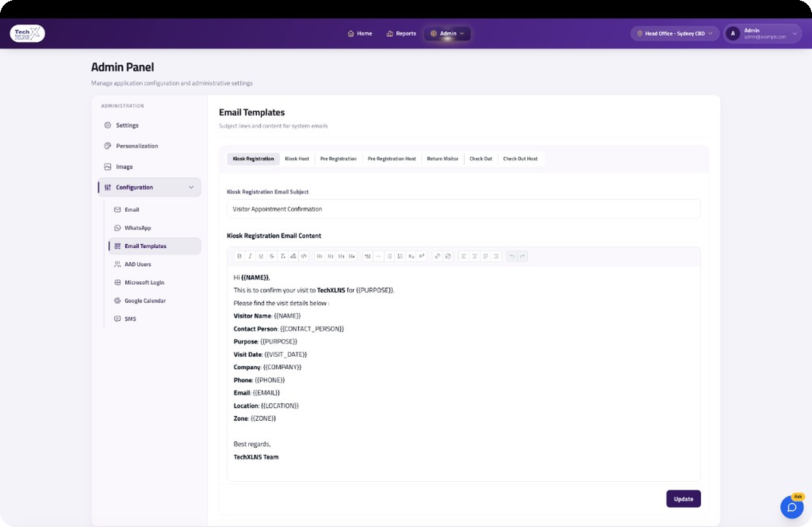
Task: Click the 'Best regards,' line in editor
Action: point(252,444)
